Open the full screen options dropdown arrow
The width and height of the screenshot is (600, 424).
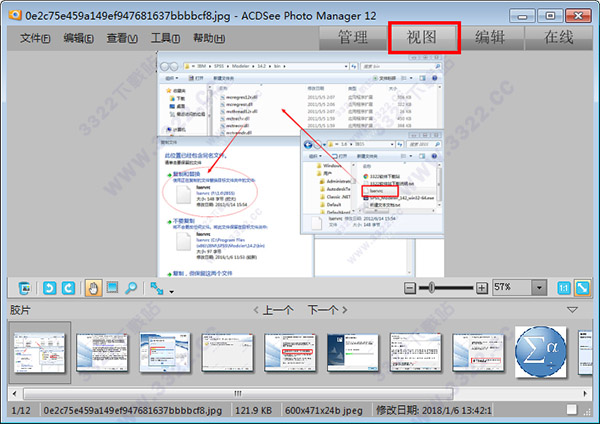tap(171, 292)
